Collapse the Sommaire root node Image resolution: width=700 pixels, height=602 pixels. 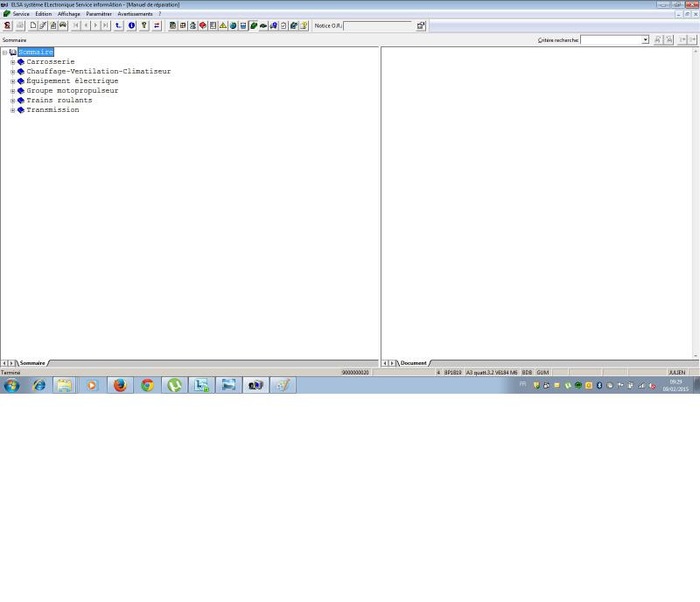[x=4, y=52]
